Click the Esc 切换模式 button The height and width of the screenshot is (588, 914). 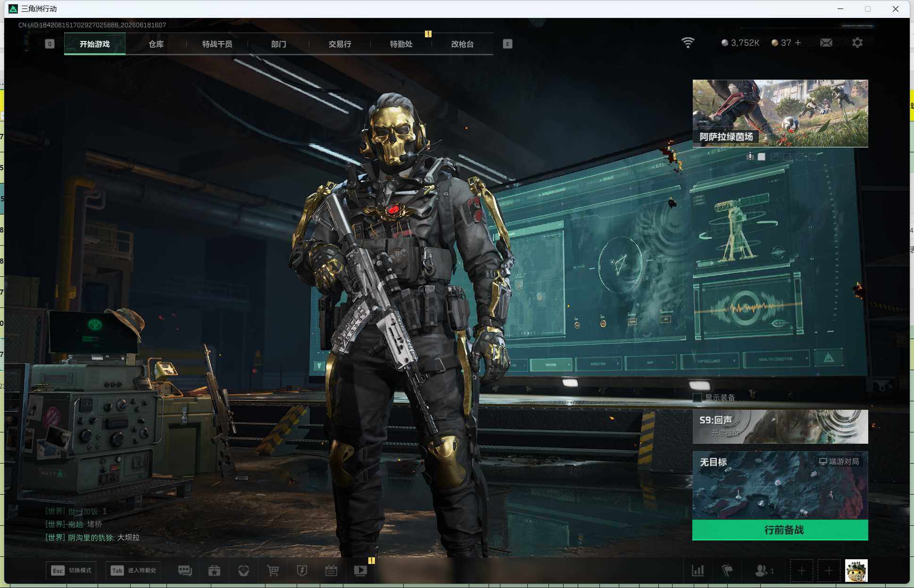71,571
